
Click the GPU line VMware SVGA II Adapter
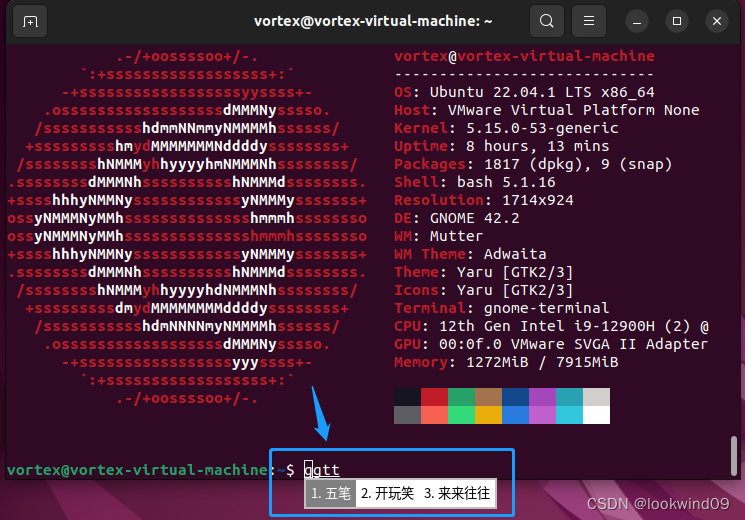tap(551, 344)
